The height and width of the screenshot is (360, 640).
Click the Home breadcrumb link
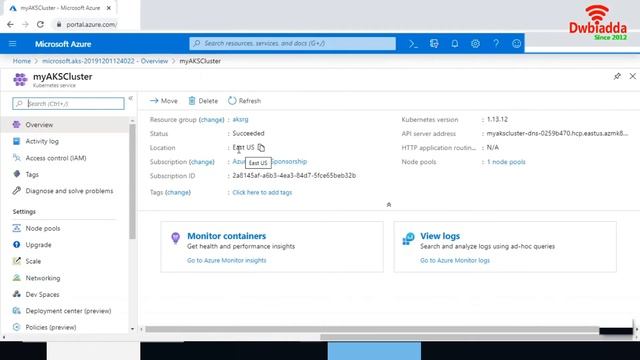(22, 61)
